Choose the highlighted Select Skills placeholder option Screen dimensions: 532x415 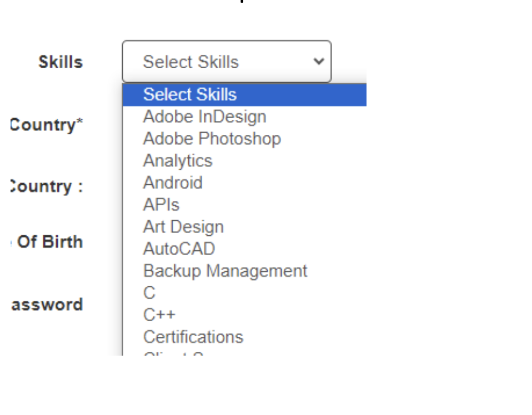pyautogui.click(x=190, y=94)
